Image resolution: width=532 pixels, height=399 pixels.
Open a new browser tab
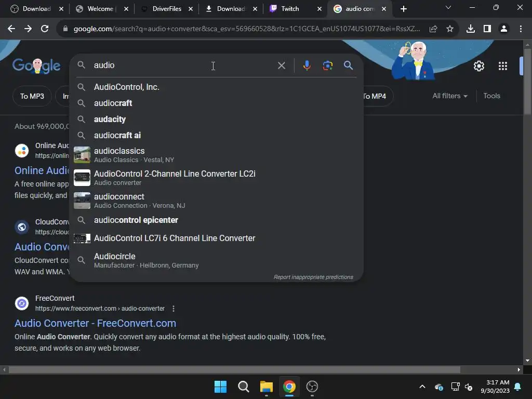pyautogui.click(x=403, y=9)
